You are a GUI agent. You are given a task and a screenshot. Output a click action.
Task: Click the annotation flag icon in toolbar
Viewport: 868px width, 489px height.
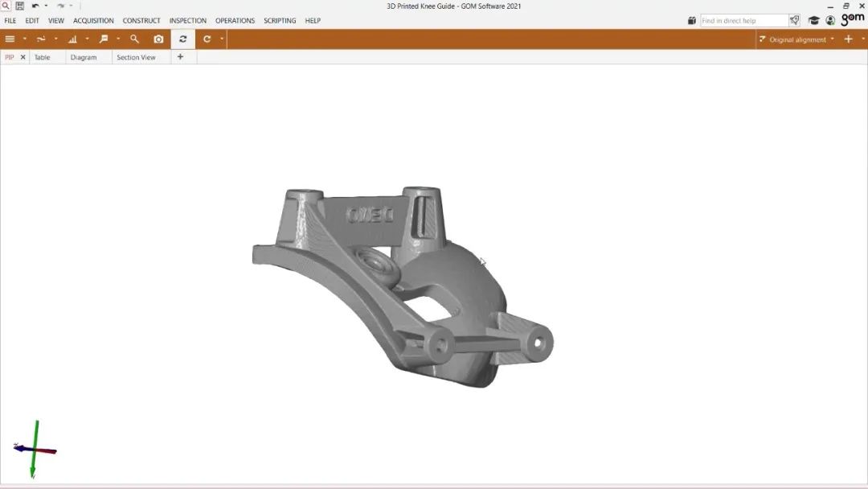pyautogui.click(x=104, y=39)
